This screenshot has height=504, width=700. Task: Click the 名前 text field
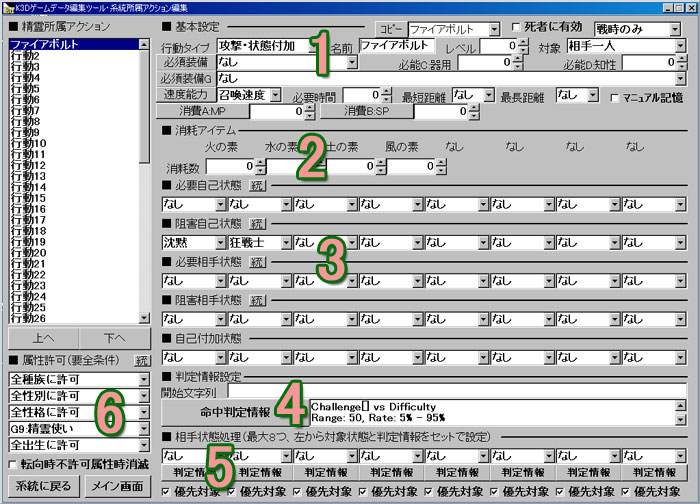(396, 45)
